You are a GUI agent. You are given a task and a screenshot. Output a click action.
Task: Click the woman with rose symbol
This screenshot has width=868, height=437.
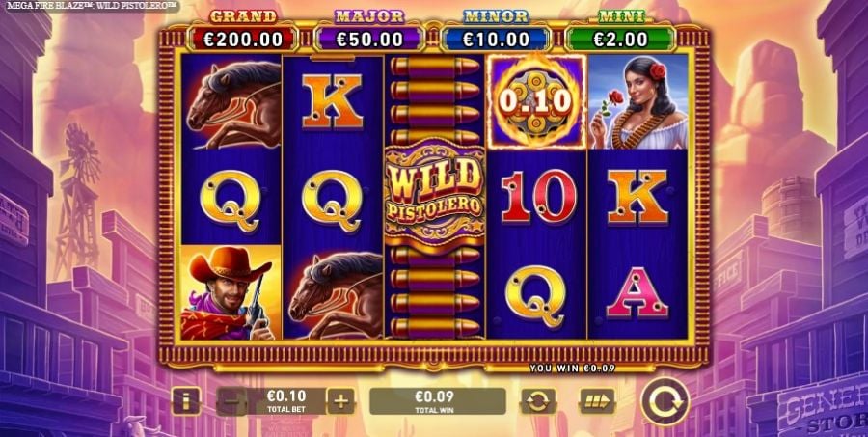click(x=638, y=101)
